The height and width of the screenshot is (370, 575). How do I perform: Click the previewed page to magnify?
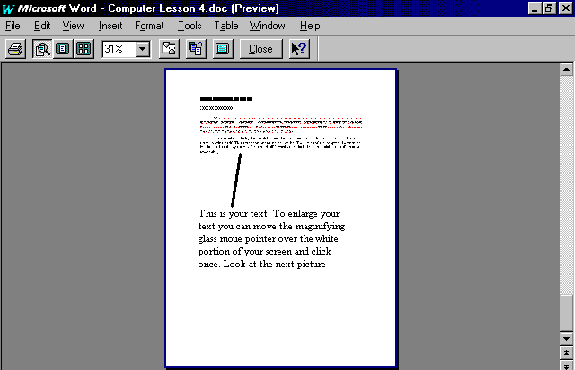(281, 218)
